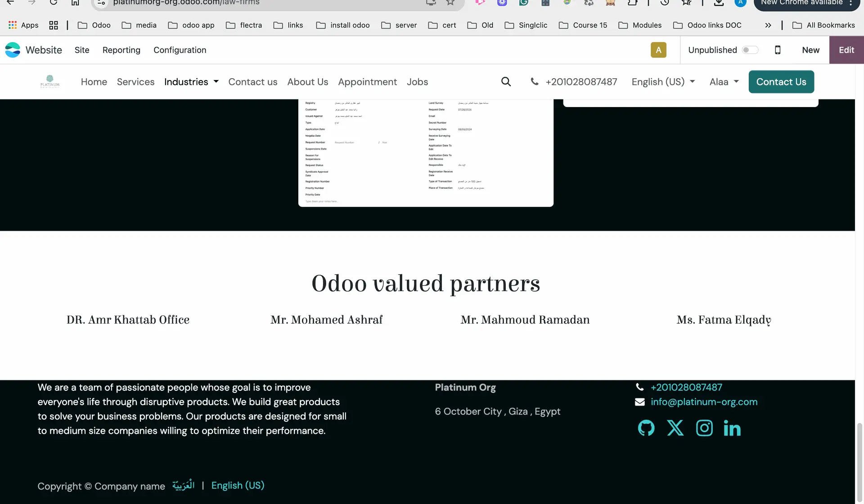Open the X (Twitter) icon in footer
The height and width of the screenshot is (504, 864).
pyautogui.click(x=675, y=428)
